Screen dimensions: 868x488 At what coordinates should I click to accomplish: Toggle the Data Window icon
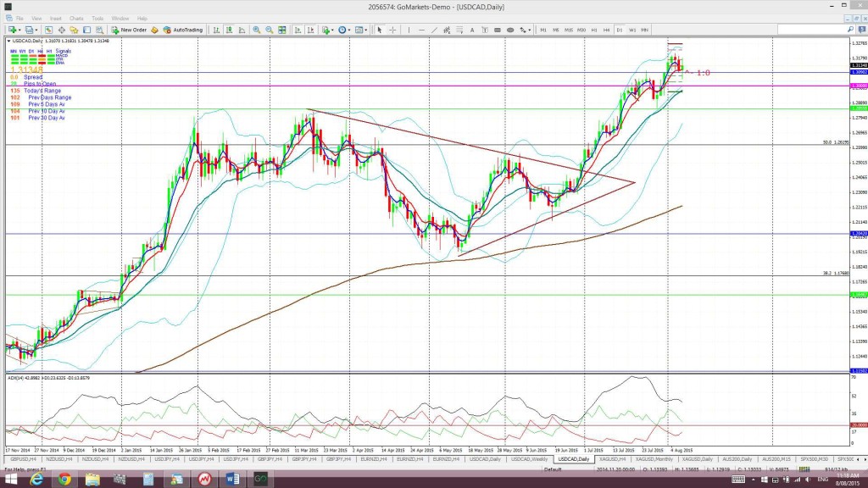[x=61, y=30]
